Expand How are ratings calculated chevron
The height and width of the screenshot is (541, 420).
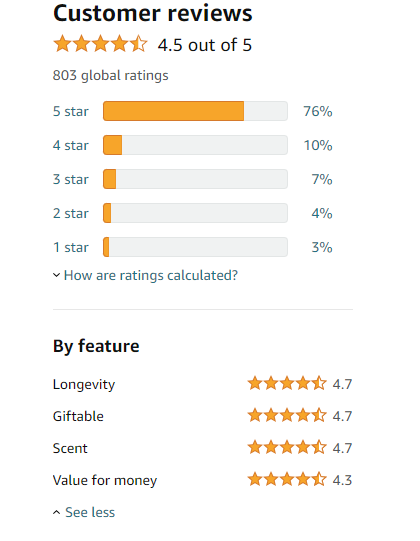[x=57, y=275]
